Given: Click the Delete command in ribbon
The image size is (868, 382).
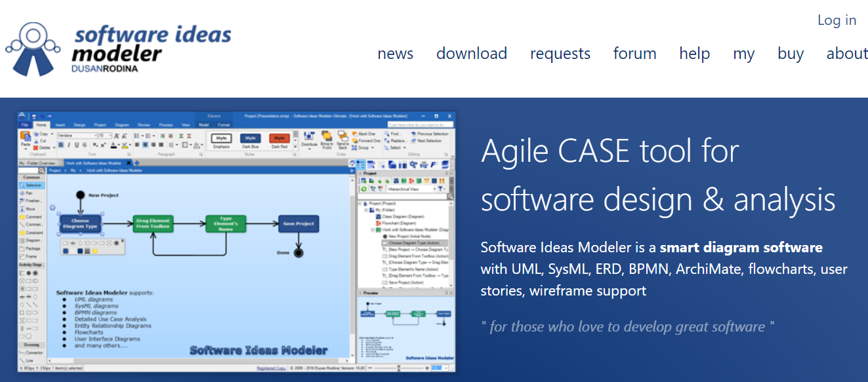Looking at the screenshot, I should (43, 147).
